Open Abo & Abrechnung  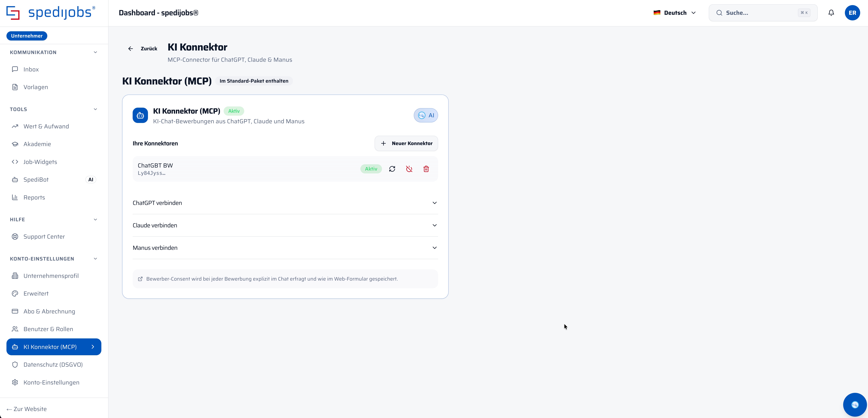pos(54,311)
